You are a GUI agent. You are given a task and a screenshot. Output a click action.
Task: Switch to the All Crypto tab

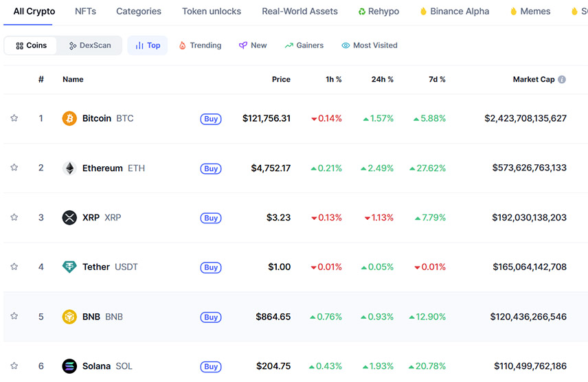(x=34, y=11)
